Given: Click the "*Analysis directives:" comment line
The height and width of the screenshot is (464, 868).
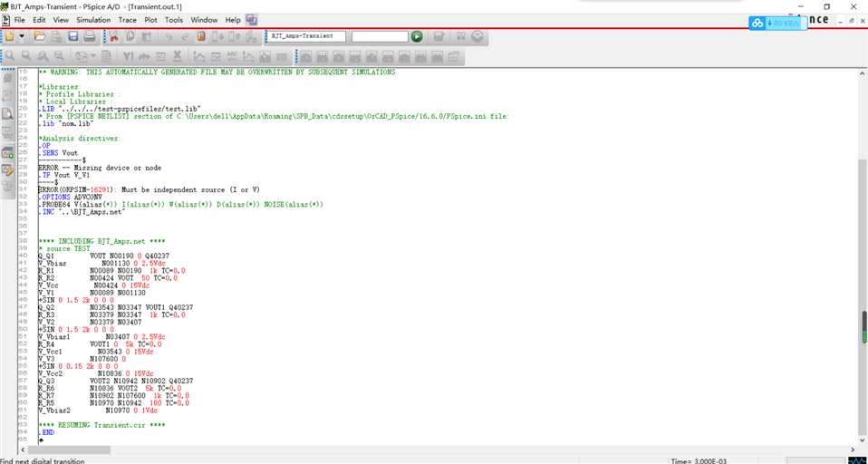Looking at the screenshot, I should [x=79, y=138].
